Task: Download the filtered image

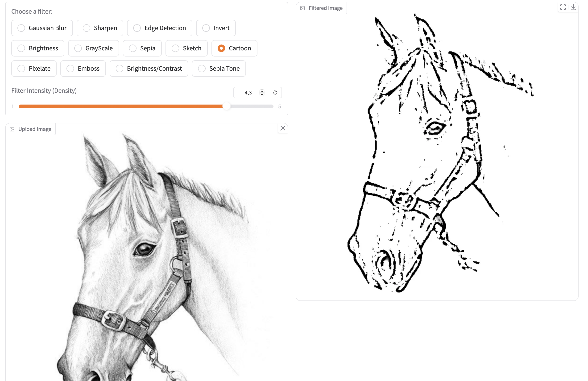Action: point(574,7)
